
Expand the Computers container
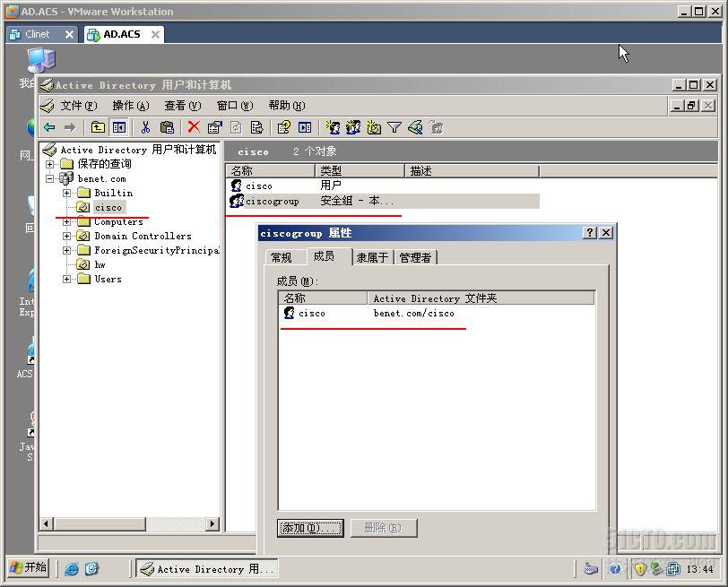66,222
